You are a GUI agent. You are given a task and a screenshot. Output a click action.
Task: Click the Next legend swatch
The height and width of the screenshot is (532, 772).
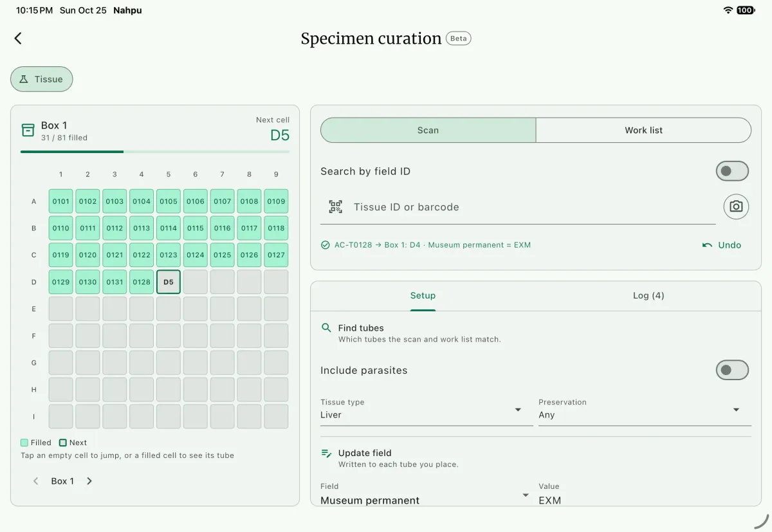pyautogui.click(x=63, y=443)
